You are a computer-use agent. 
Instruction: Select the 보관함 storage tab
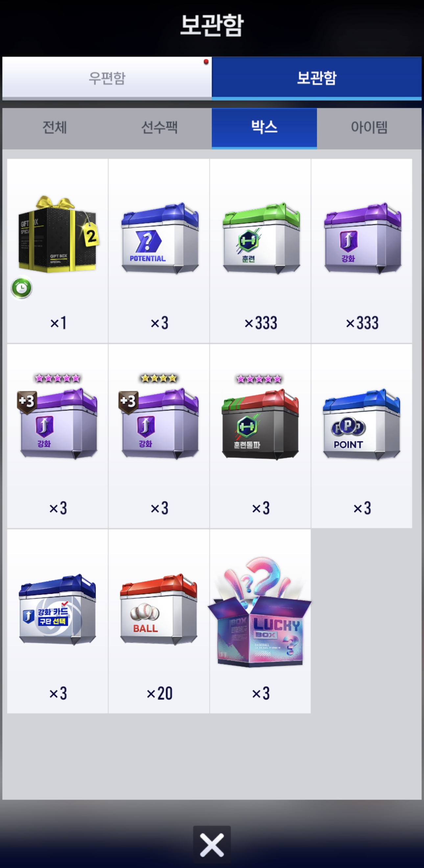pos(317,78)
